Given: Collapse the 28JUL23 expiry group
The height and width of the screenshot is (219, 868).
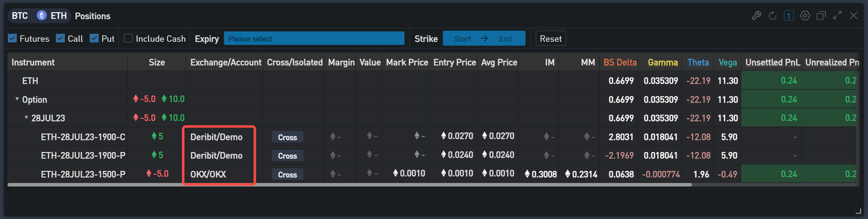Looking at the screenshot, I should [x=26, y=118].
